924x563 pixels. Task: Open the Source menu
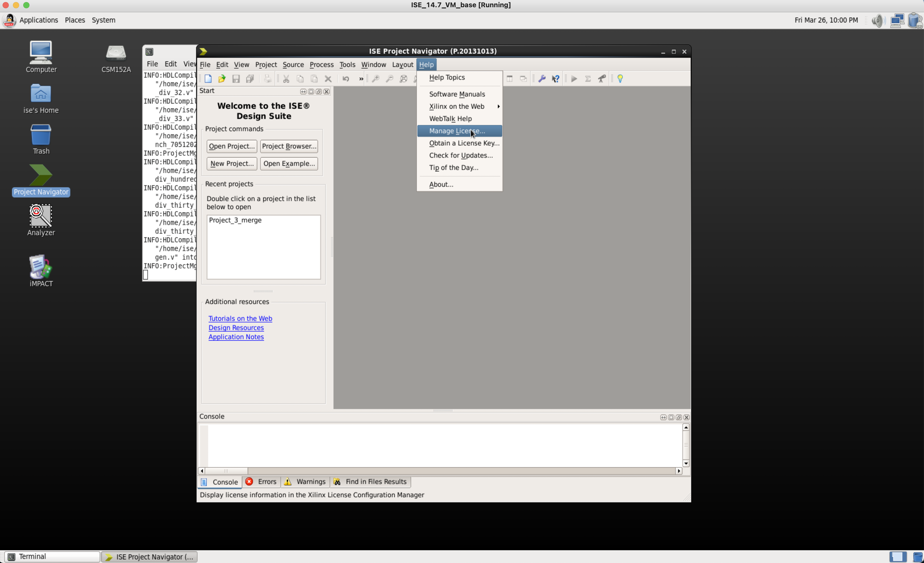293,65
